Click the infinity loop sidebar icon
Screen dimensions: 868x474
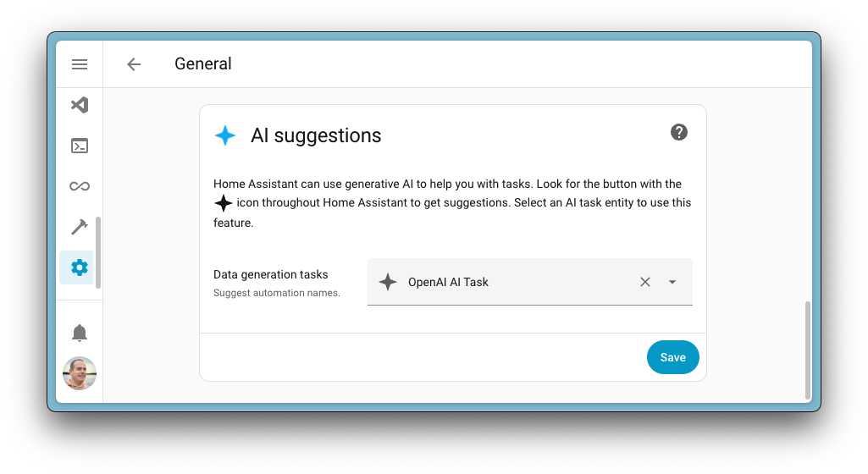(x=80, y=186)
